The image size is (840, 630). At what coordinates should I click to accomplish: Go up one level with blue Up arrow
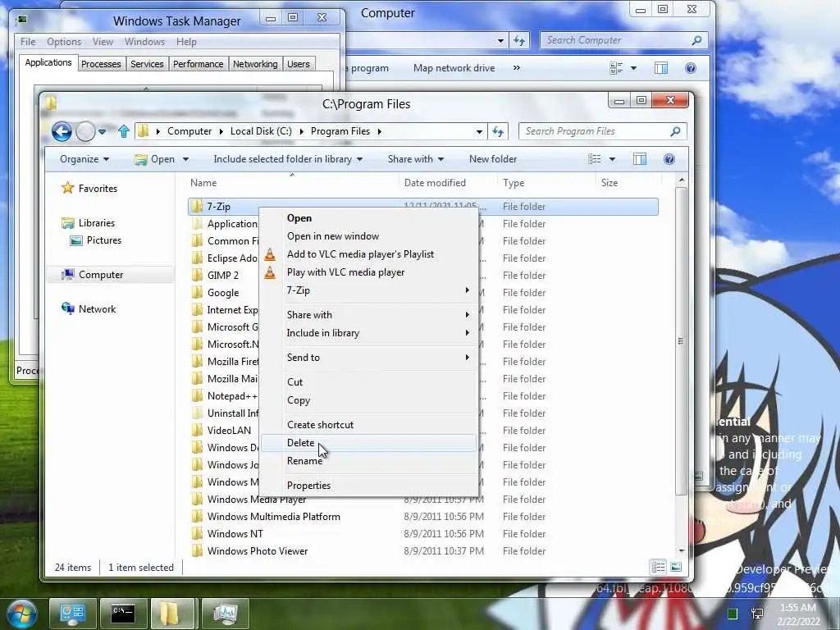tap(124, 131)
